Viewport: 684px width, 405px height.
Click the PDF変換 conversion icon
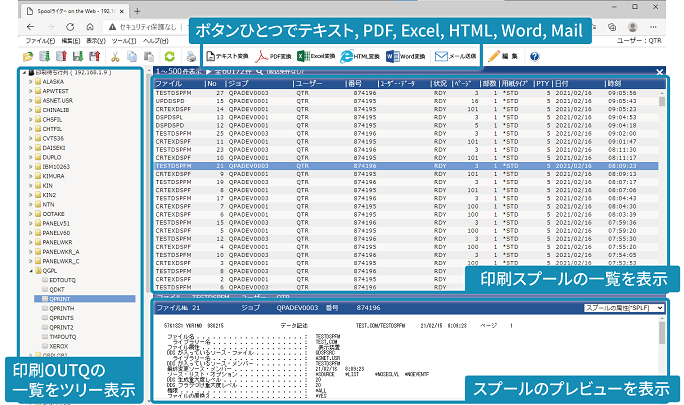coord(275,57)
